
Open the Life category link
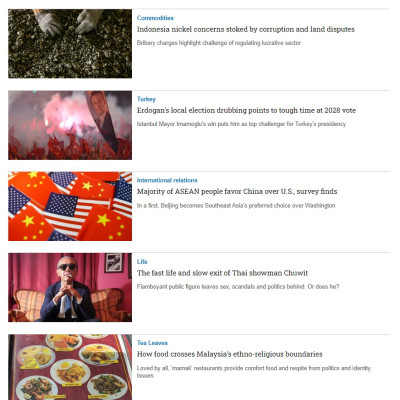tap(142, 262)
